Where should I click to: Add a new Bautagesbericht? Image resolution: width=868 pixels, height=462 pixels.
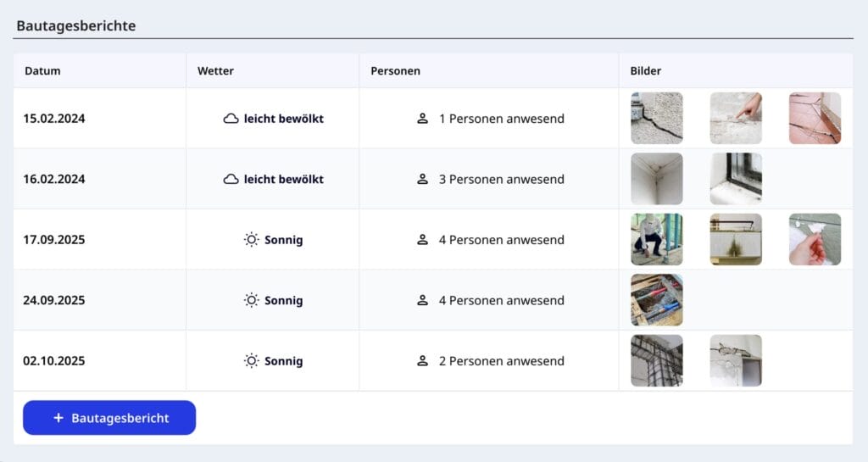point(109,418)
